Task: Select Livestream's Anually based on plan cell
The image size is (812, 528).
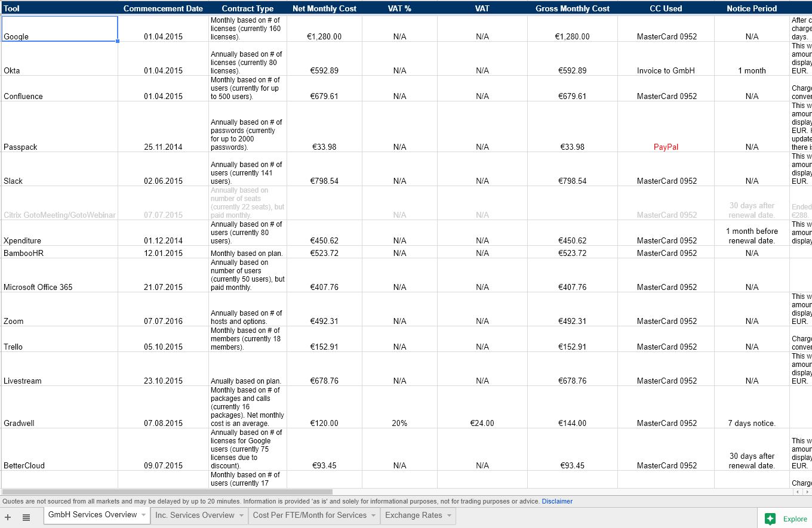Action: (x=248, y=369)
